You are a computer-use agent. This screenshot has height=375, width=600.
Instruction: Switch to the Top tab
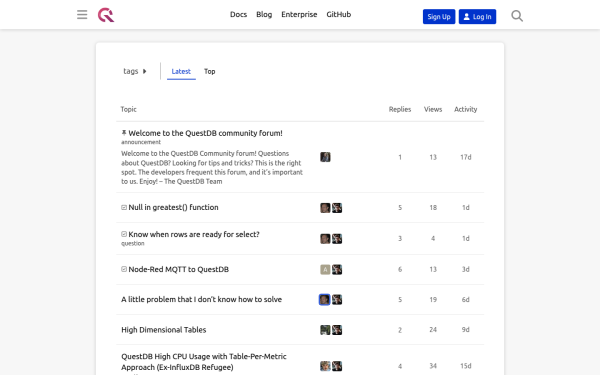pyautogui.click(x=209, y=71)
